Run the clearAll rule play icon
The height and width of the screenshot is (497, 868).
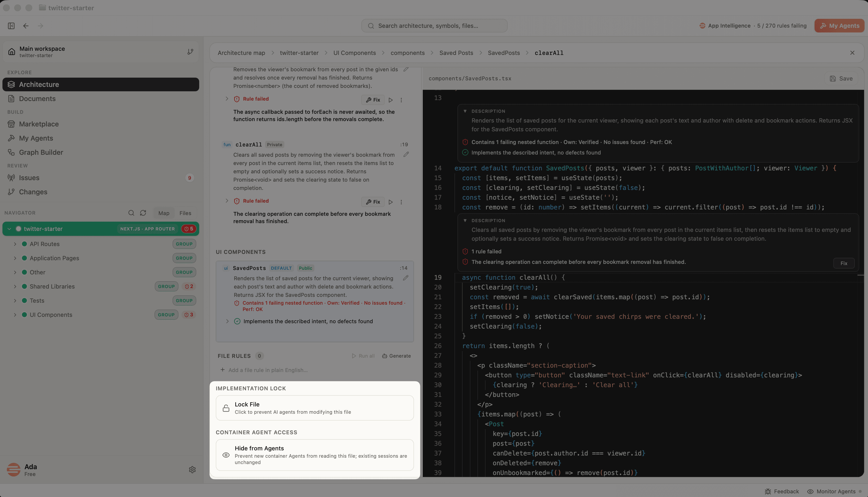pyautogui.click(x=391, y=202)
